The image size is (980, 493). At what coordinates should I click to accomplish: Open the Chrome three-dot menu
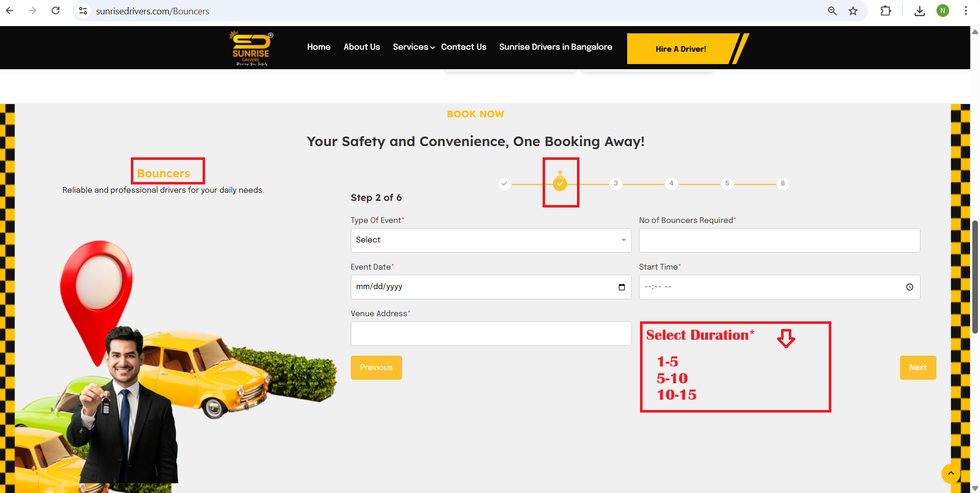click(x=966, y=11)
